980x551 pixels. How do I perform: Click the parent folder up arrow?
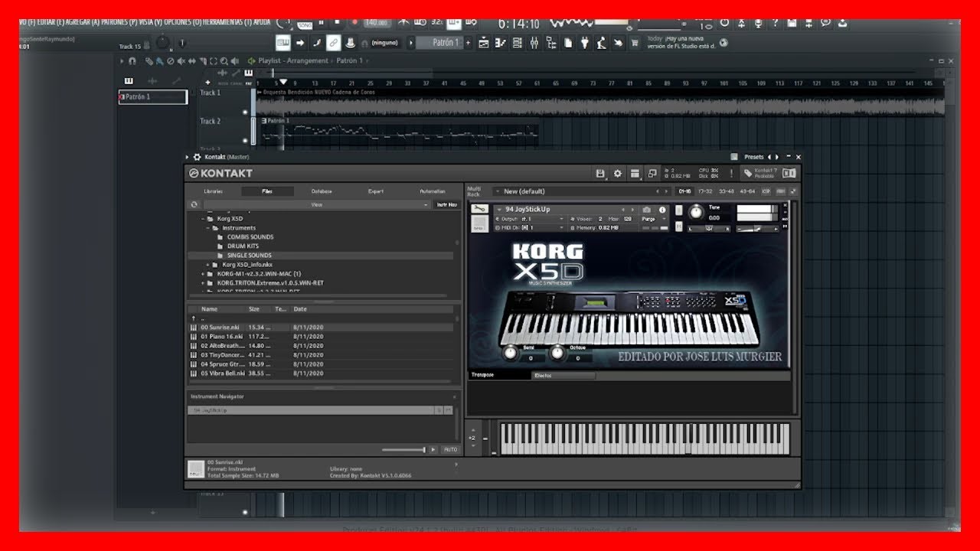point(194,318)
